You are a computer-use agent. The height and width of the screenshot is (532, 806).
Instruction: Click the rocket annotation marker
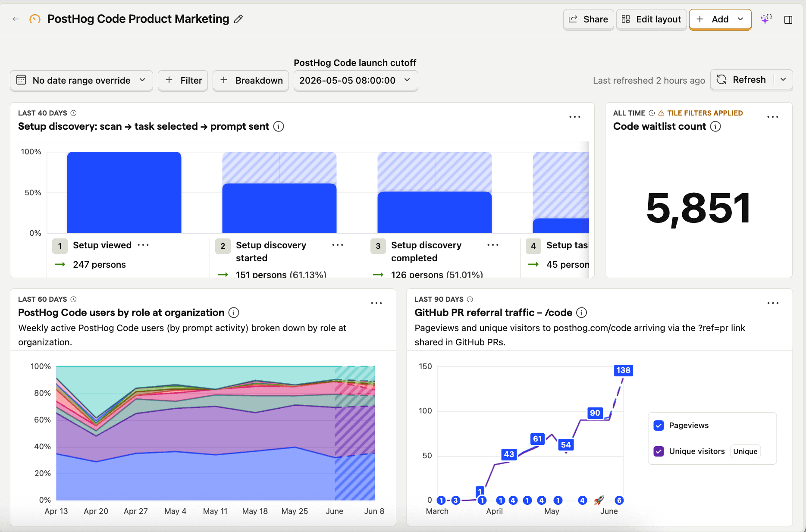click(x=599, y=501)
